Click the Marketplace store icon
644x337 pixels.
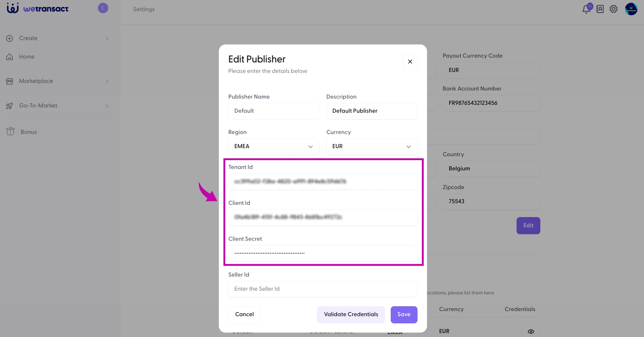[9, 81]
